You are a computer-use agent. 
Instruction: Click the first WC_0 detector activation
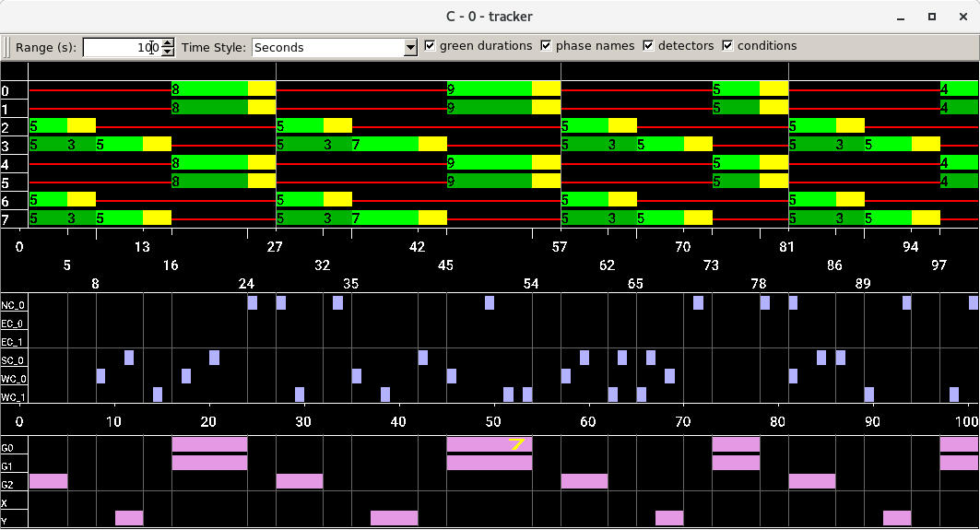(x=100, y=376)
